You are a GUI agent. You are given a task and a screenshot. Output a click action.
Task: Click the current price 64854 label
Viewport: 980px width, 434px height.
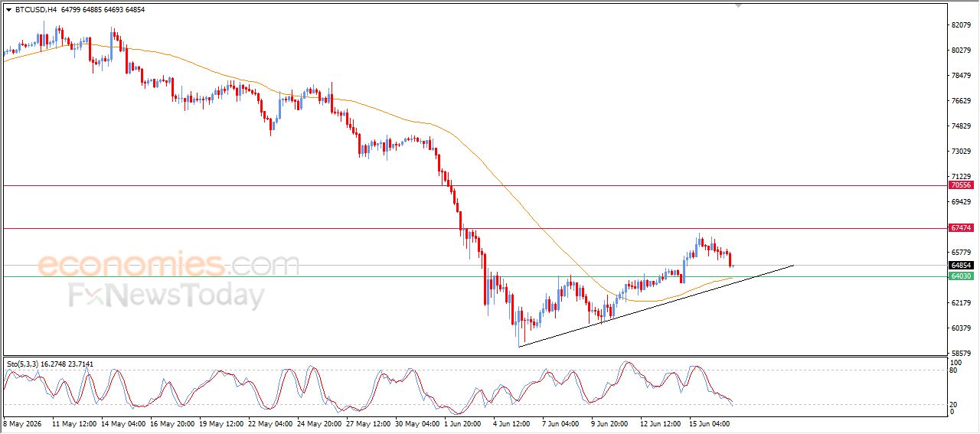coord(961,266)
